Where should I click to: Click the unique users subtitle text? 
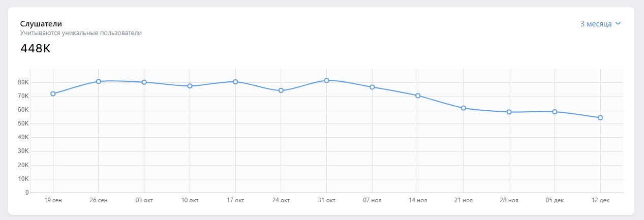point(81,33)
